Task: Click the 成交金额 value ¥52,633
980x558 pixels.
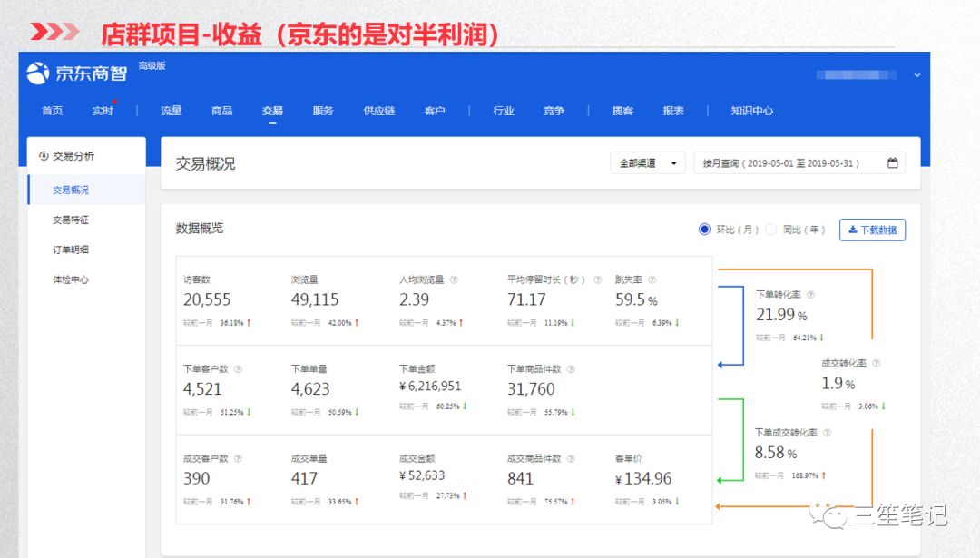Action: tap(422, 475)
